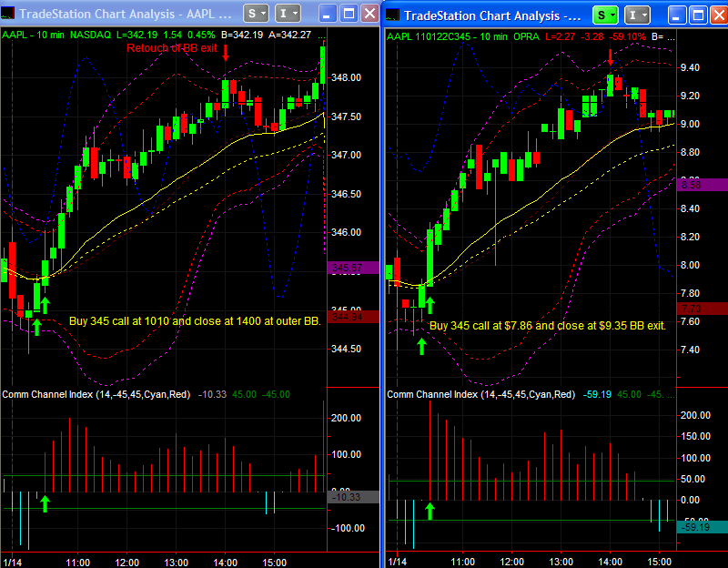This screenshot has height=568, width=728.
Task: Click 13:00 time label in right chart
Action: pyautogui.click(x=561, y=562)
